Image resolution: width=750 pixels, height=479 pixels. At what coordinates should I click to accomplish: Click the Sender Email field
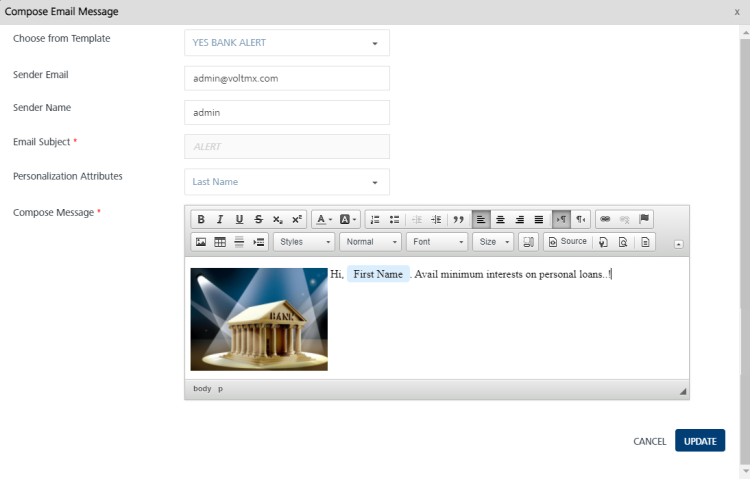(x=287, y=78)
